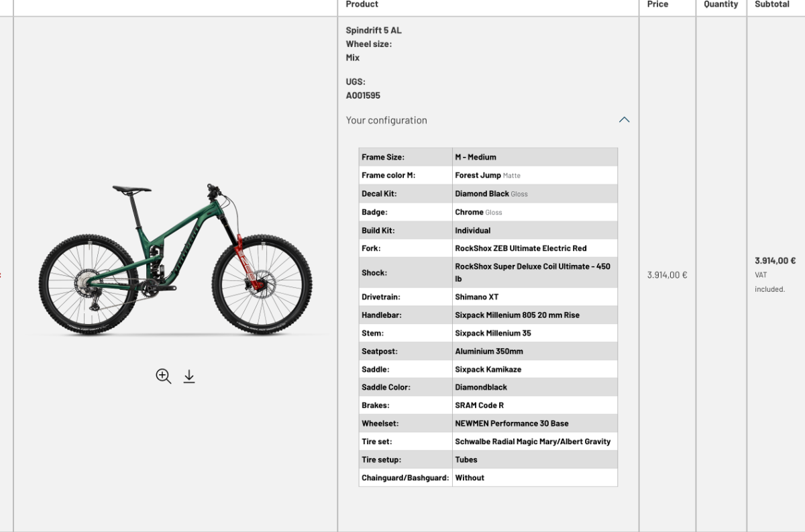This screenshot has height=532, width=805.
Task: Click the bold subtotal '3.914,00 €'
Action: (x=775, y=260)
